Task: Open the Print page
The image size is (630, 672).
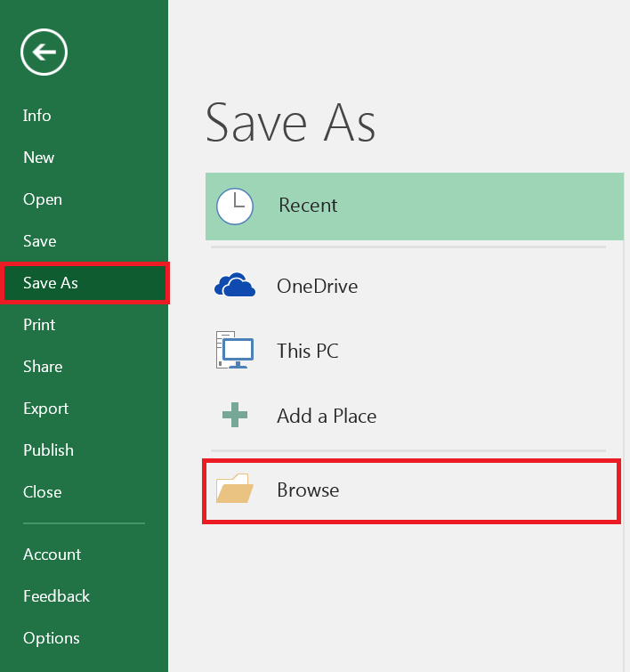Action: pos(39,325)
